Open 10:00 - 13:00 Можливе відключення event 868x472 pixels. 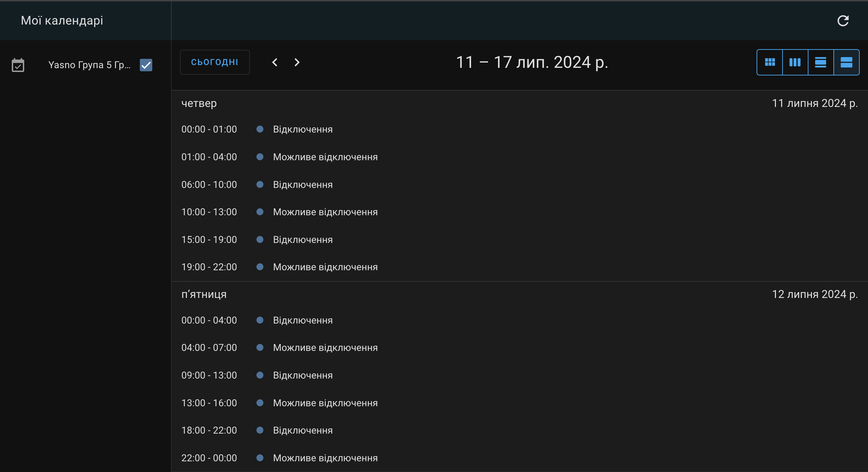point(519,212)
